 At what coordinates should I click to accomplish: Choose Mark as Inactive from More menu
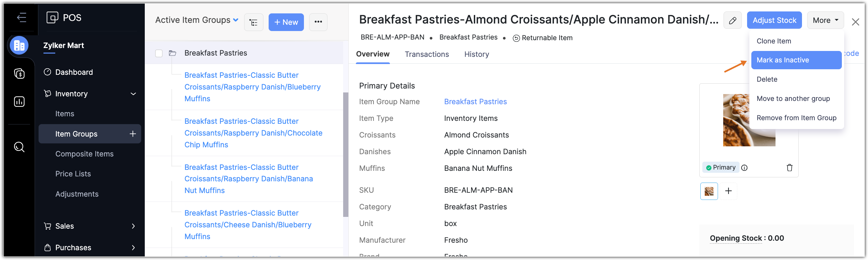click(796, 60)
